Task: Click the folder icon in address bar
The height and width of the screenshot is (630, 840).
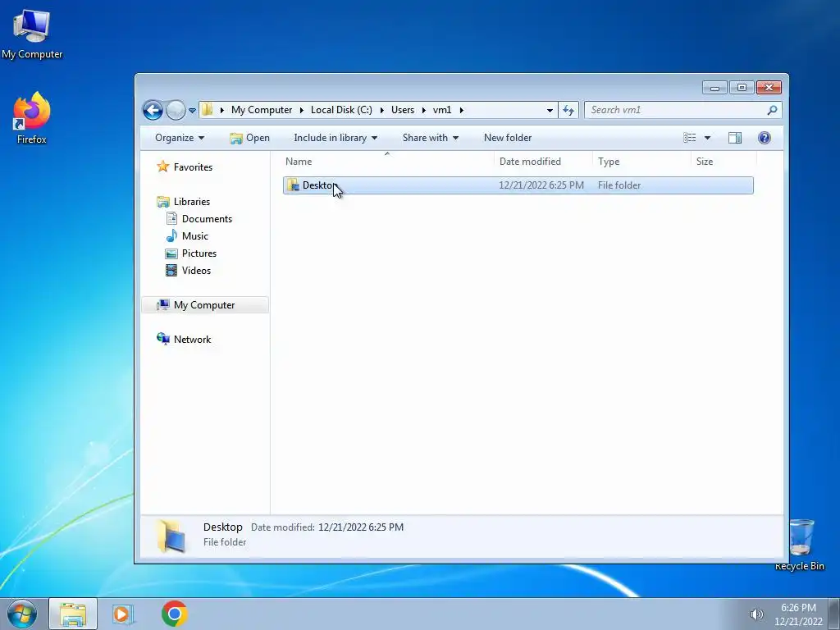Action: coord(208,110)
